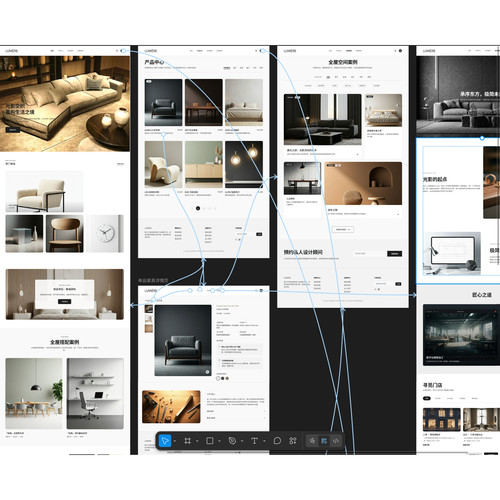The width and height of the screenshot is (500, 500).
Task: Toggle theme icon in 全屋空间案例 header
Action: pyautogui.click(x=400, y=51)
